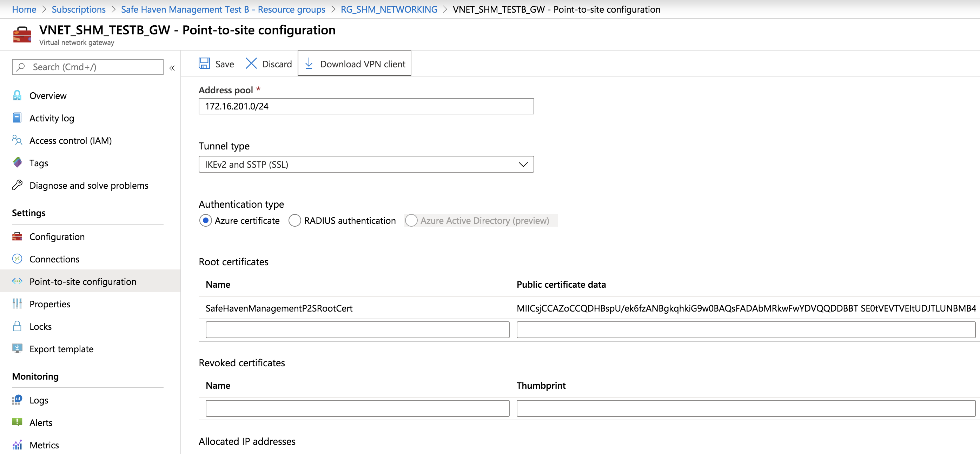Click the Point-to-site configuration icon

(x=17, y=281)
